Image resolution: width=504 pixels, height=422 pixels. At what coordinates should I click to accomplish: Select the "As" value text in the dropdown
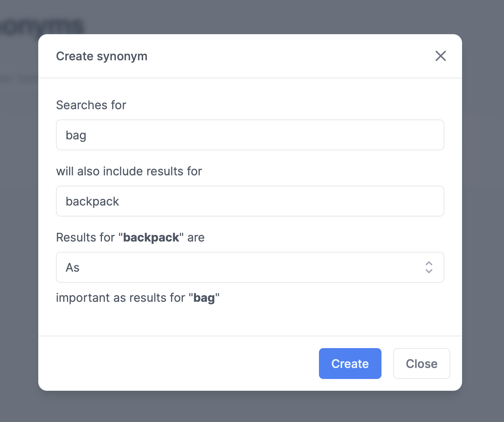pyautogui.click(x=72, y=268)
